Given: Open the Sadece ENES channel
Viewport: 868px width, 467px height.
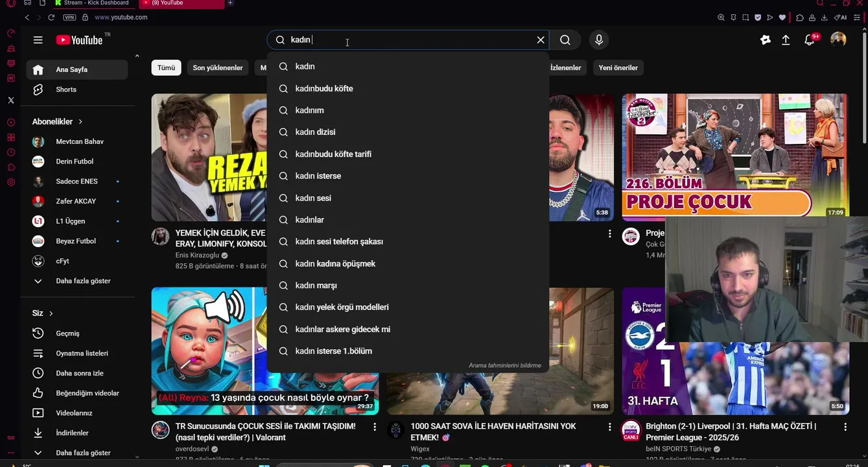Looking at the screenshot, I should (77, 181).
